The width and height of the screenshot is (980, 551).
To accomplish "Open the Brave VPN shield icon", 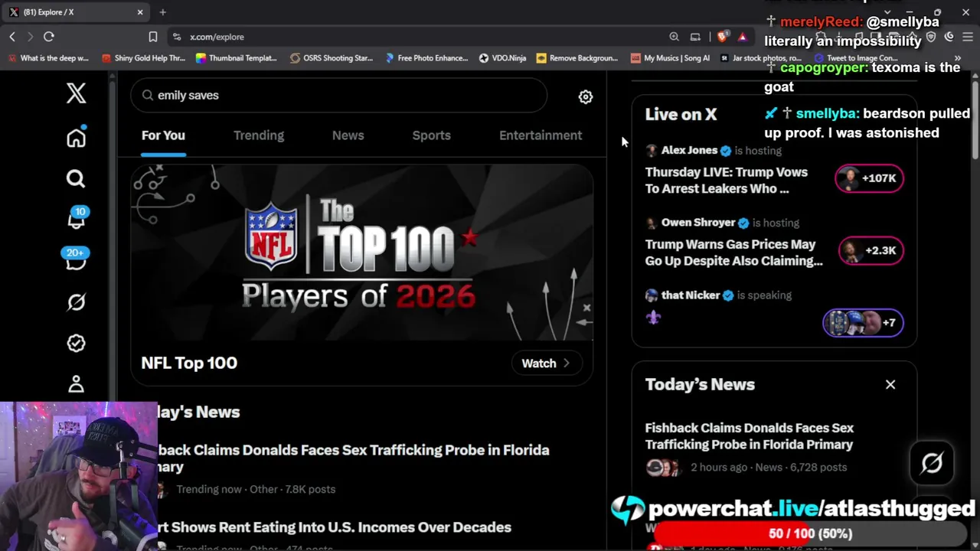I will click(x=931, y=37).
